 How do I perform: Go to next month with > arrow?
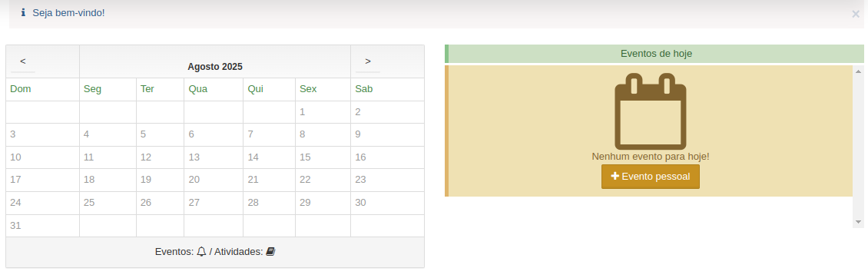368,61
